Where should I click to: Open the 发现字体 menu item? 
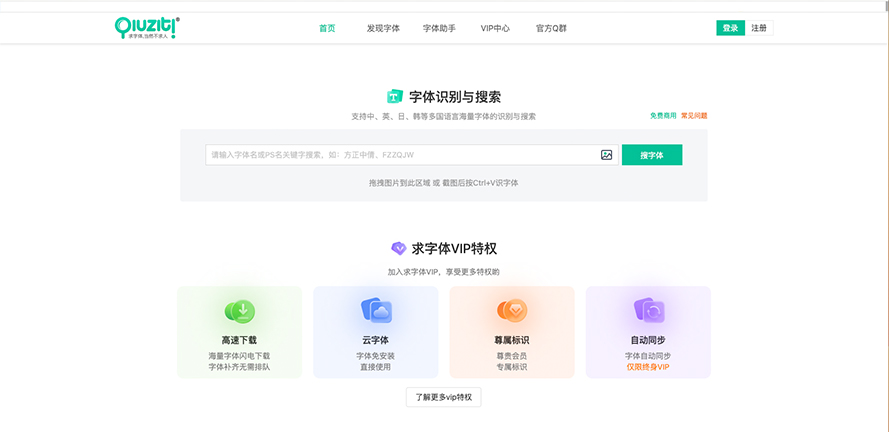point(383,28)
